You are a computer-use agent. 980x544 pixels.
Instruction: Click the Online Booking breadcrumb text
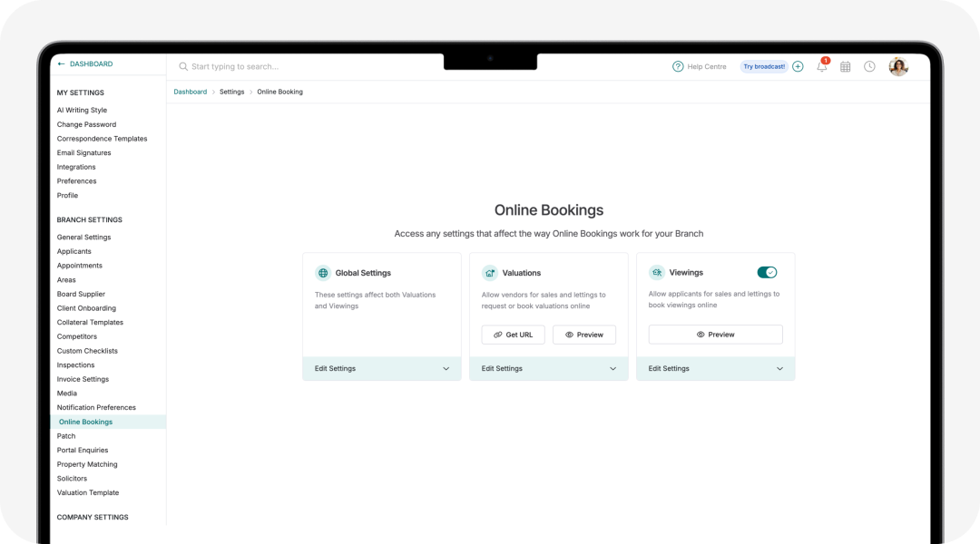point(280,92)
